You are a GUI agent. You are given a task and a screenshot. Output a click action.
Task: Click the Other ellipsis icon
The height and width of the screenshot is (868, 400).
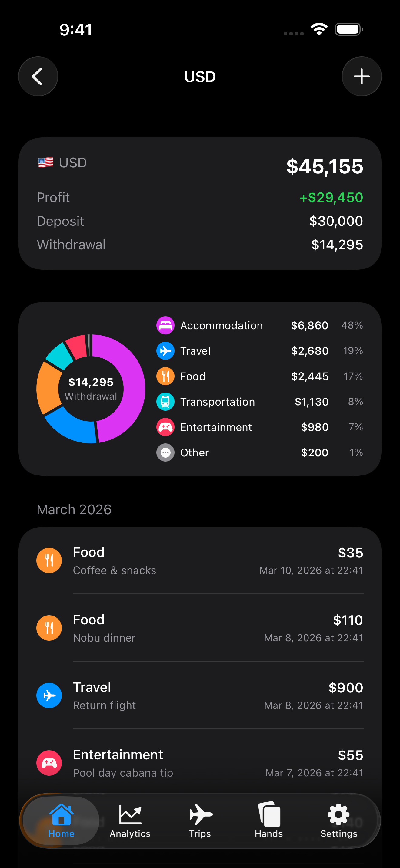(x=165, y=452)
